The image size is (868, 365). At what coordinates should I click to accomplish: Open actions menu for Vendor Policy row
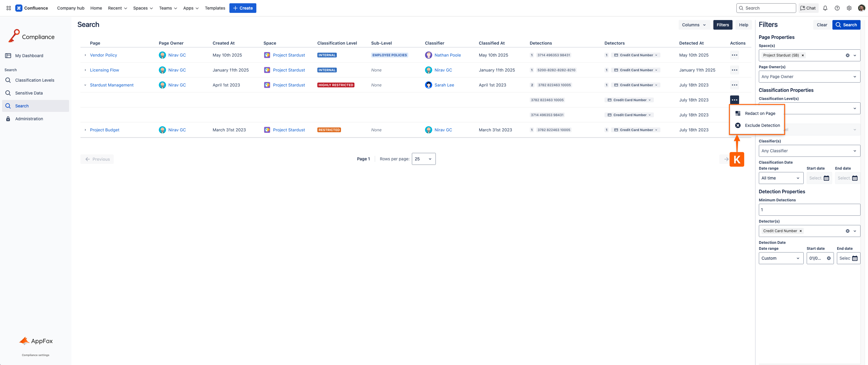(x=734, y=55)
